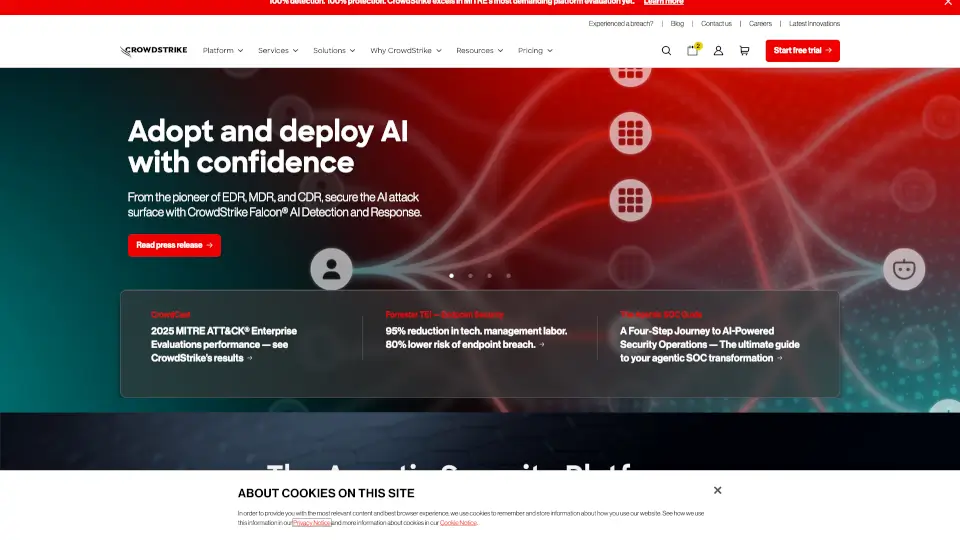Open the Four-Step Journey SOC guide card
960x540 pixels.
(710, 344)
